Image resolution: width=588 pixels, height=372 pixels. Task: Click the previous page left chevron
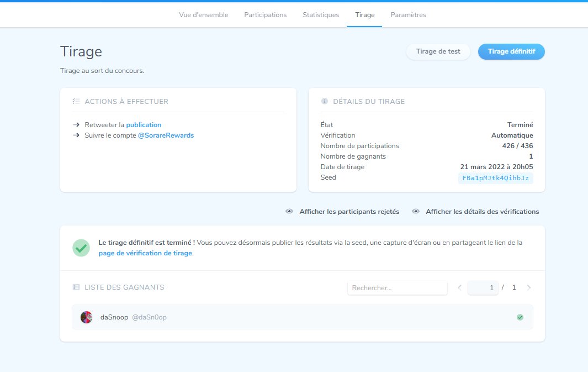[459, 287]
